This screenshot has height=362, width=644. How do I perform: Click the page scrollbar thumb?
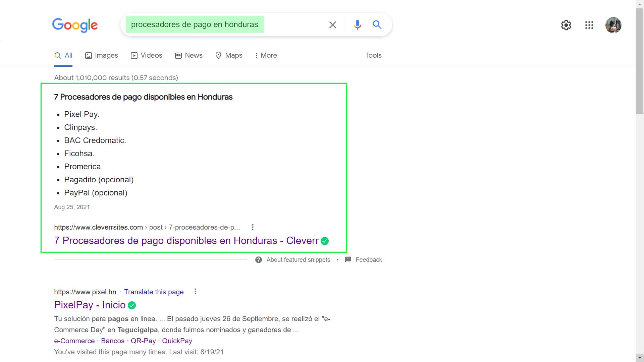640,61
